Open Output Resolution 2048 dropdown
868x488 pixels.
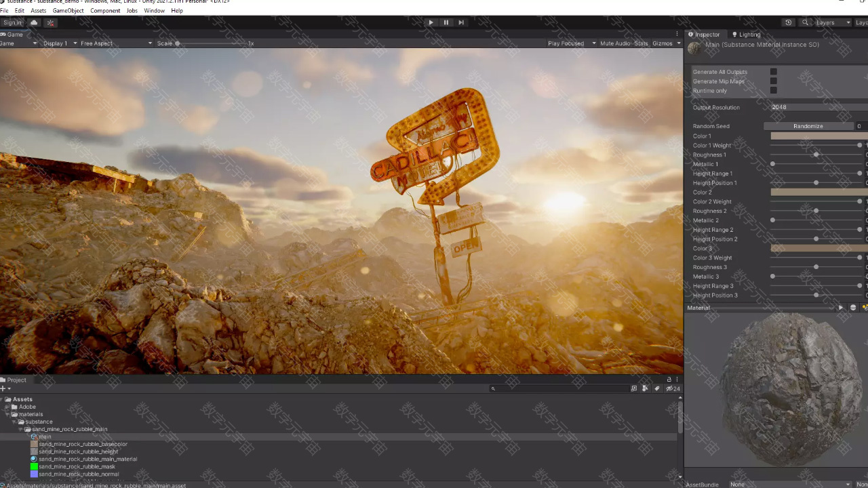[819, 107]
